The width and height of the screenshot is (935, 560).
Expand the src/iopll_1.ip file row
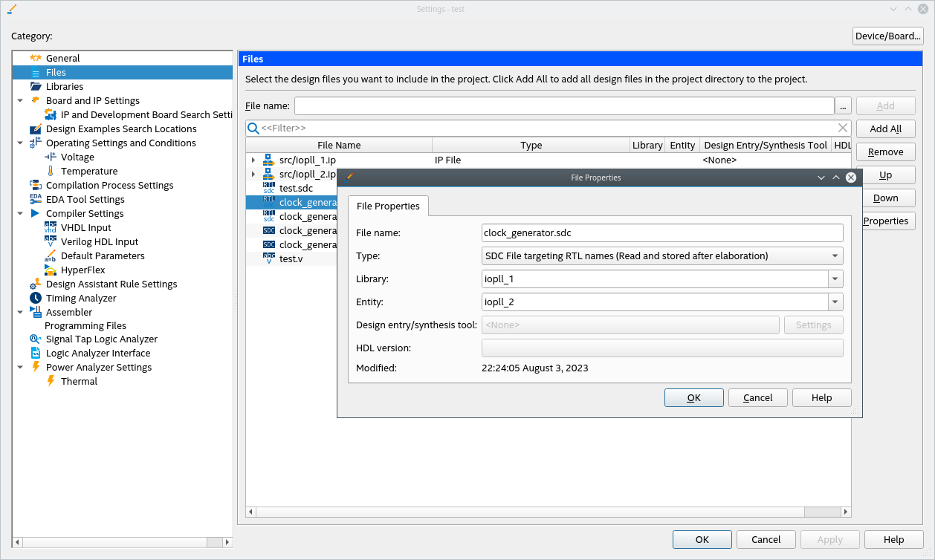[x=253, y=160]
